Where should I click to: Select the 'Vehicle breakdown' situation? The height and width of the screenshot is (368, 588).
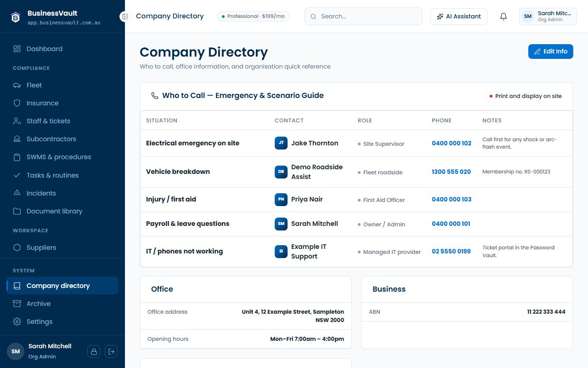(178, 172)
